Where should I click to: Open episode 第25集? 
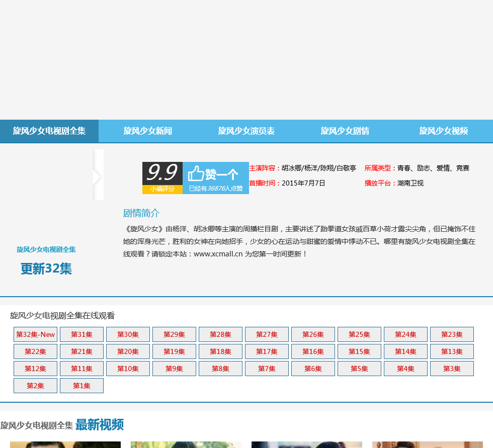click(x=359, y=334)
